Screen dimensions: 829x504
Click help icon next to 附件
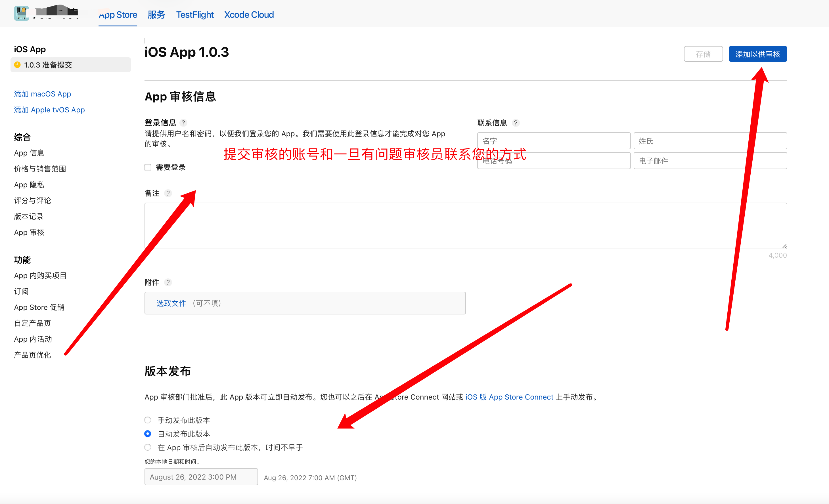168,282
